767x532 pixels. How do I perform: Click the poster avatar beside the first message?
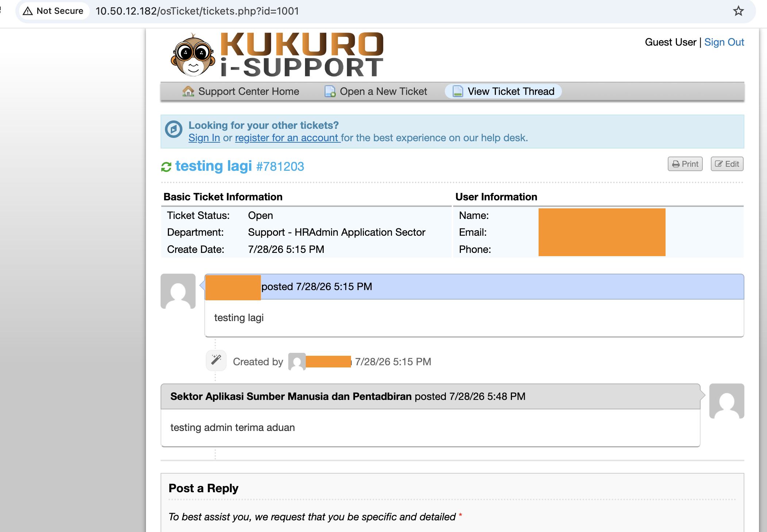[x=178, y=291]
